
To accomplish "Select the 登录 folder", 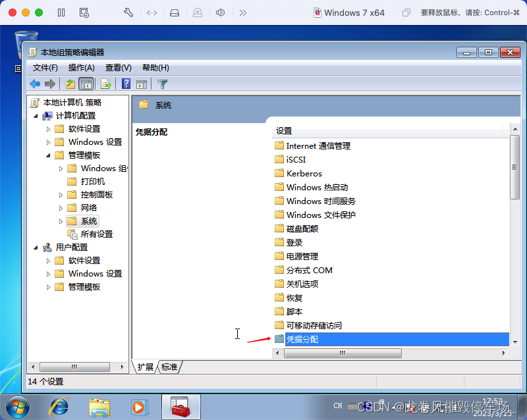I will [294, 243].
